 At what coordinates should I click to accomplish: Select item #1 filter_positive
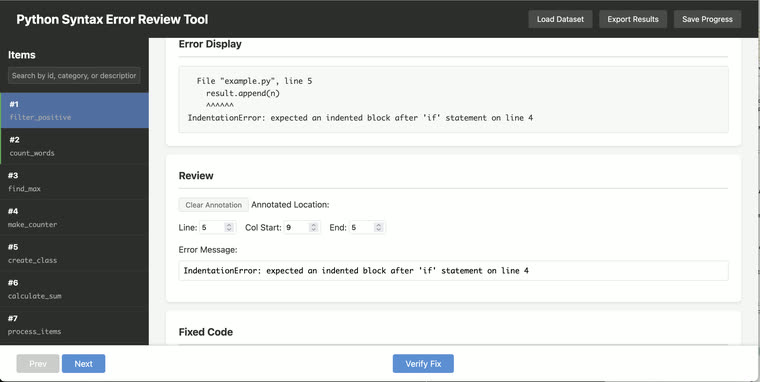[74, 111]
